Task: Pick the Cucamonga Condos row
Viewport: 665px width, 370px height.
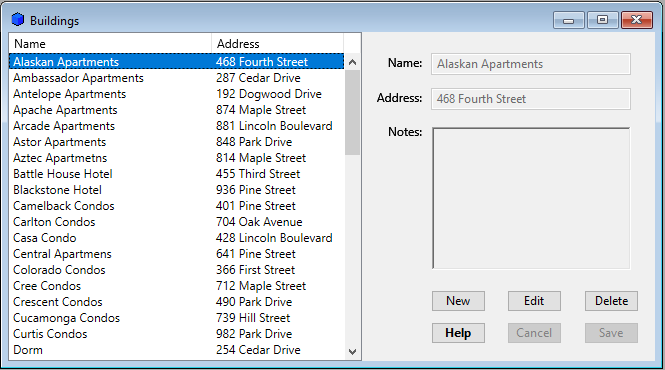Action: pyautogui.click(x=176, y=318)
